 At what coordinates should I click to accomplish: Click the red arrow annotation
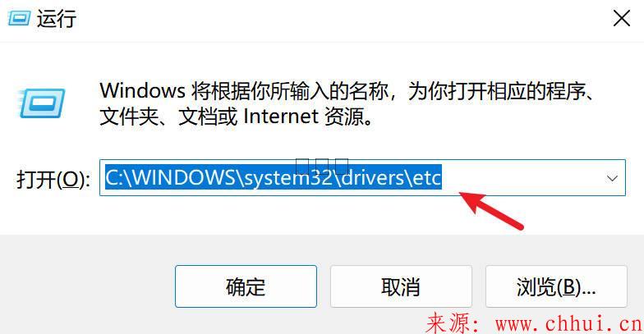pos(491,209)
